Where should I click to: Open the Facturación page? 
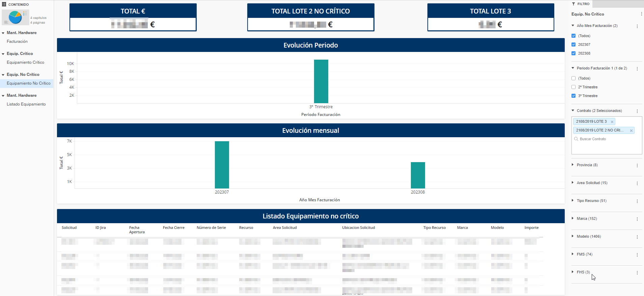[x=17, y=41]
